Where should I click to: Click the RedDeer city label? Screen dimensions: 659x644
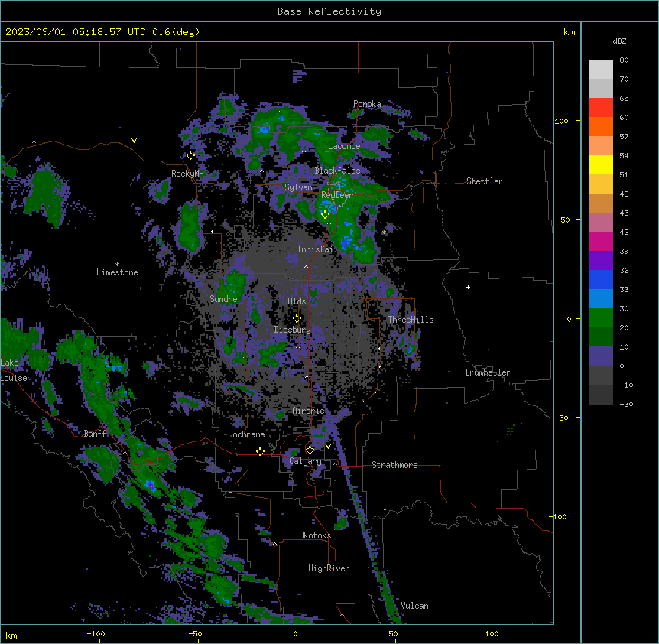point(337,195)
